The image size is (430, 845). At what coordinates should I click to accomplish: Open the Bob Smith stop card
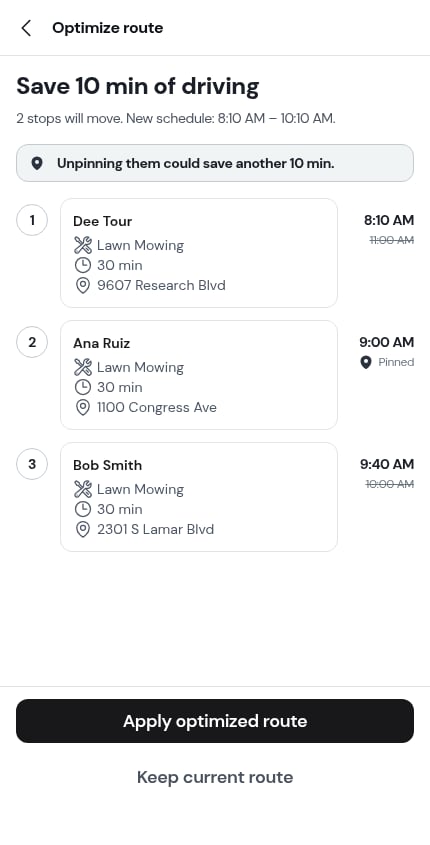tap(199, 497)
